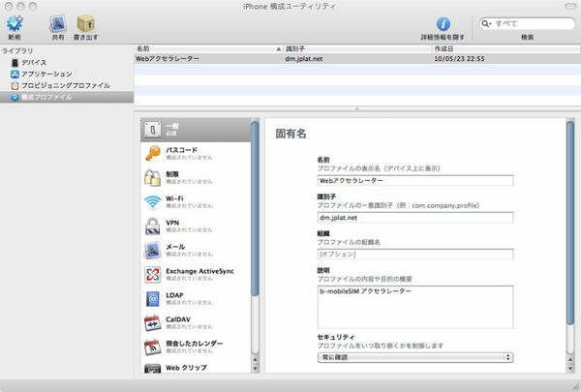Click toolbar toggle pill in title bar
The height and width of the screenshot is (392, 581).
point(570,7)
